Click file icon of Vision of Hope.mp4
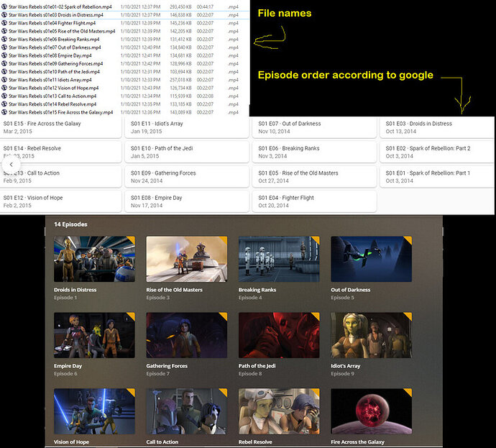 [x=4, y=88]
